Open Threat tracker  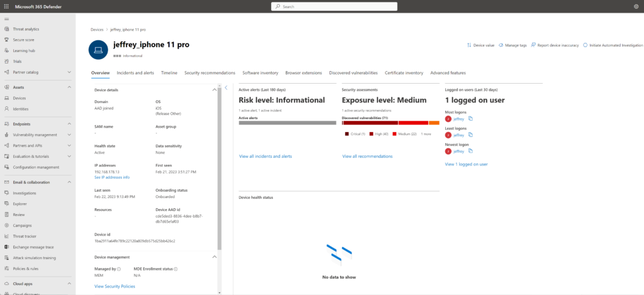[25, 237]
